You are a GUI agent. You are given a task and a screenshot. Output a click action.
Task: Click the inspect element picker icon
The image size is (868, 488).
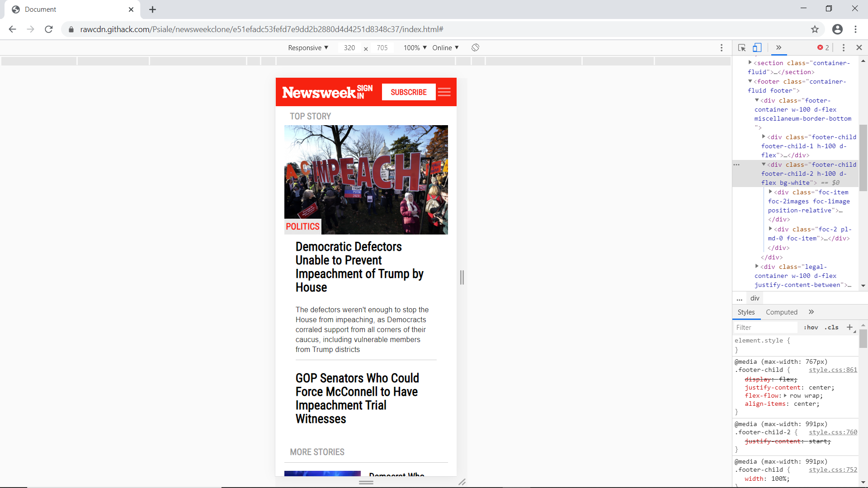tap(741, 47)
